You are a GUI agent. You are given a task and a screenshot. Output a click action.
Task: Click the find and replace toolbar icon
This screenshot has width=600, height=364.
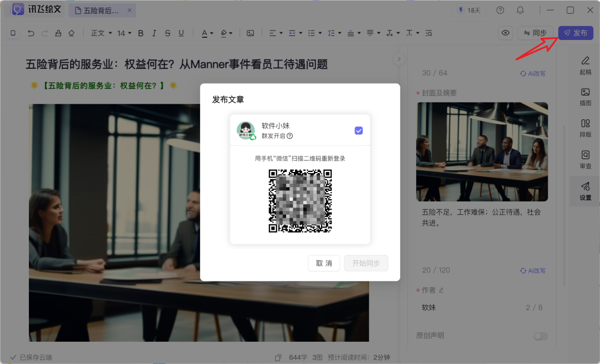(x=429, y=33)
